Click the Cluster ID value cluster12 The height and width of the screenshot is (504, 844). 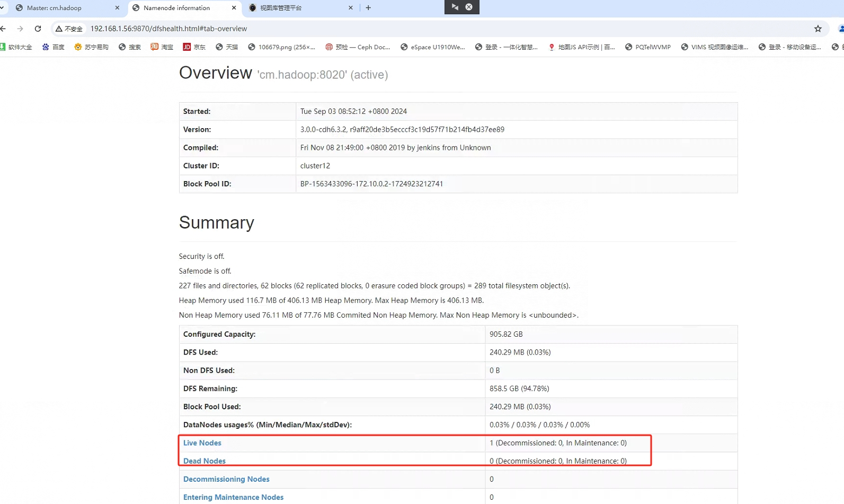point(315,166)
